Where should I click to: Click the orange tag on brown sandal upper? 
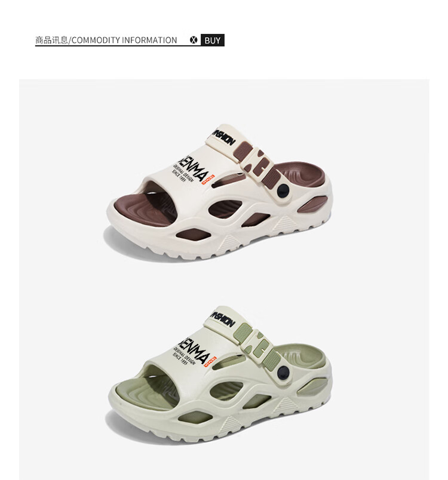[208, 179]
